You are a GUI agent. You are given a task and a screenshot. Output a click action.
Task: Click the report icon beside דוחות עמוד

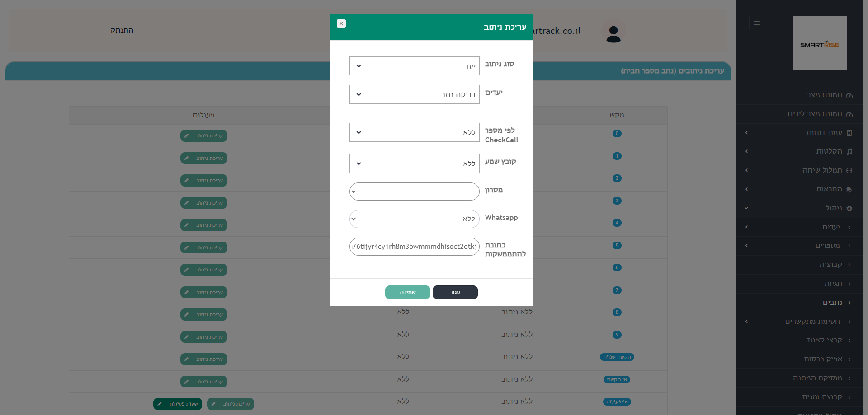pyautogui.click(x=849, y=133)
